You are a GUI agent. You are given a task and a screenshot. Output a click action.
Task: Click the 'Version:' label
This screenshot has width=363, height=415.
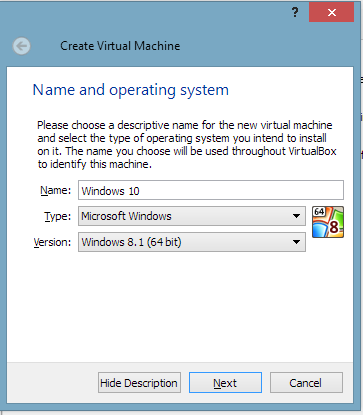tap(52, 242)
